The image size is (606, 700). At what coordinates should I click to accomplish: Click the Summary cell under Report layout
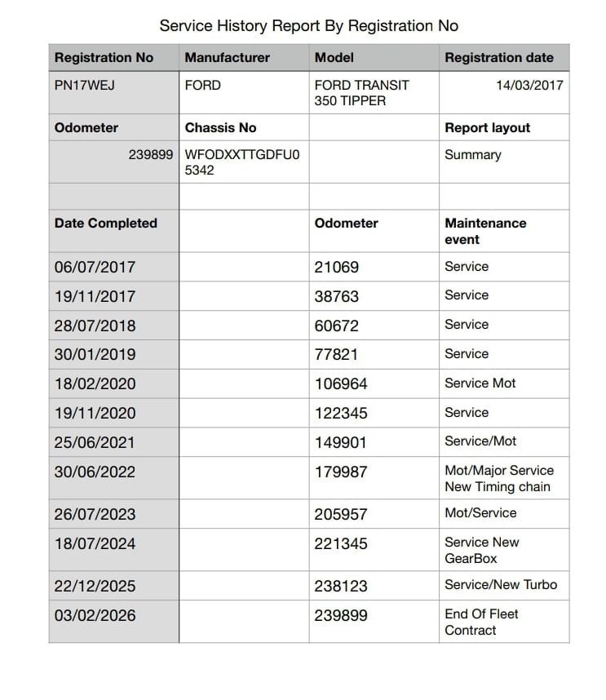[473, 154]
